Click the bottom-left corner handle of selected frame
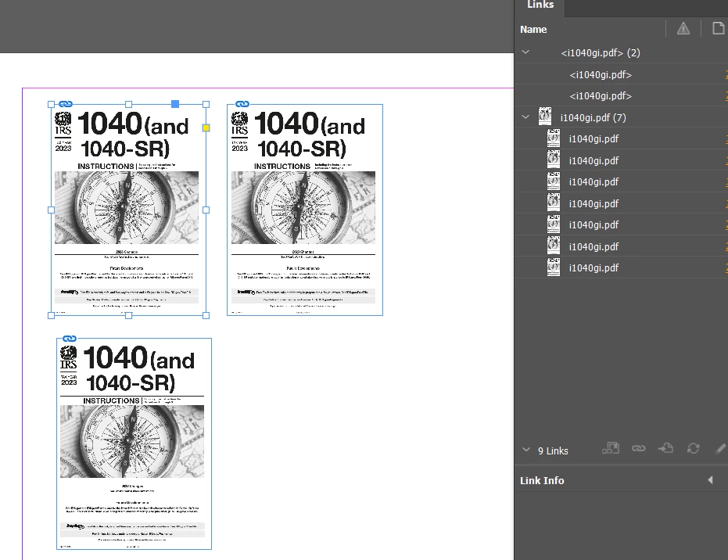 pyautogui.click(x=51, y=315)
